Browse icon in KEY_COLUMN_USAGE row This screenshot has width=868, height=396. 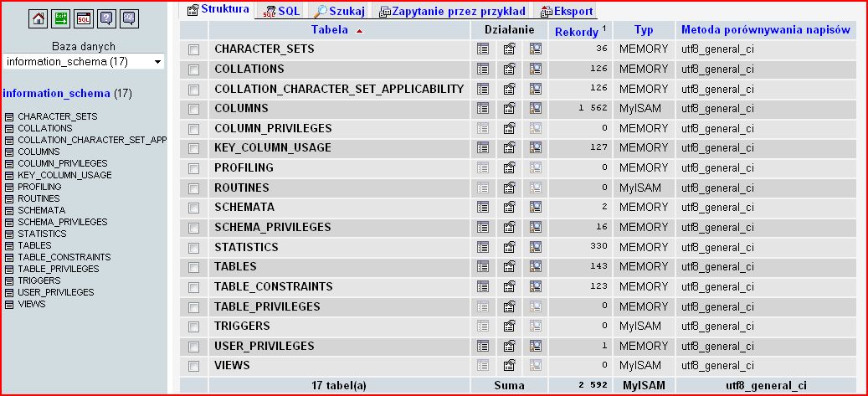pos(483,148)
